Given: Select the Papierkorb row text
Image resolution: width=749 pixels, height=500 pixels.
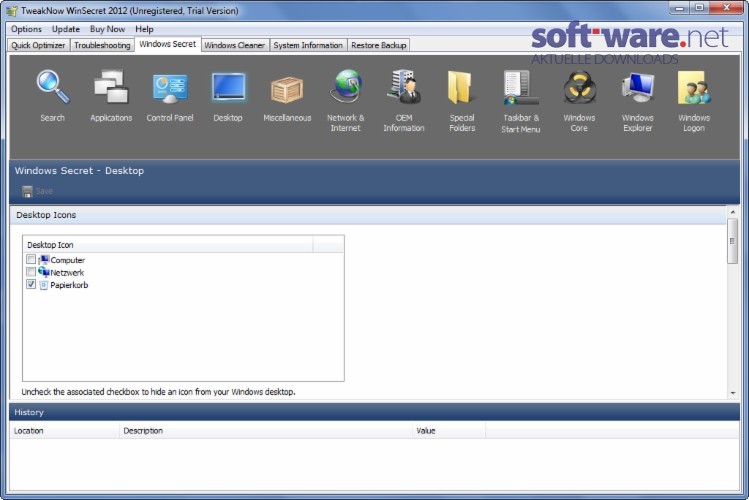Looking at the screenshot, I should [x=69, y=285].
